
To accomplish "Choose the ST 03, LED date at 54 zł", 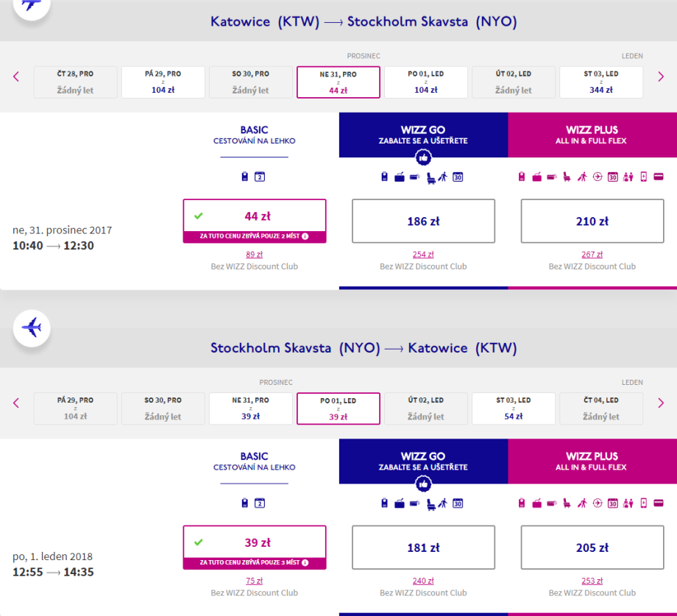I will coord(514,408).
